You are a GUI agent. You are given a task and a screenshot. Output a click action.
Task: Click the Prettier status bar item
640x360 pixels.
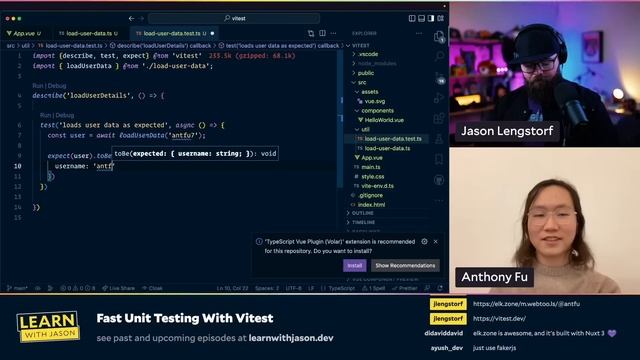(x=405, y=288)
